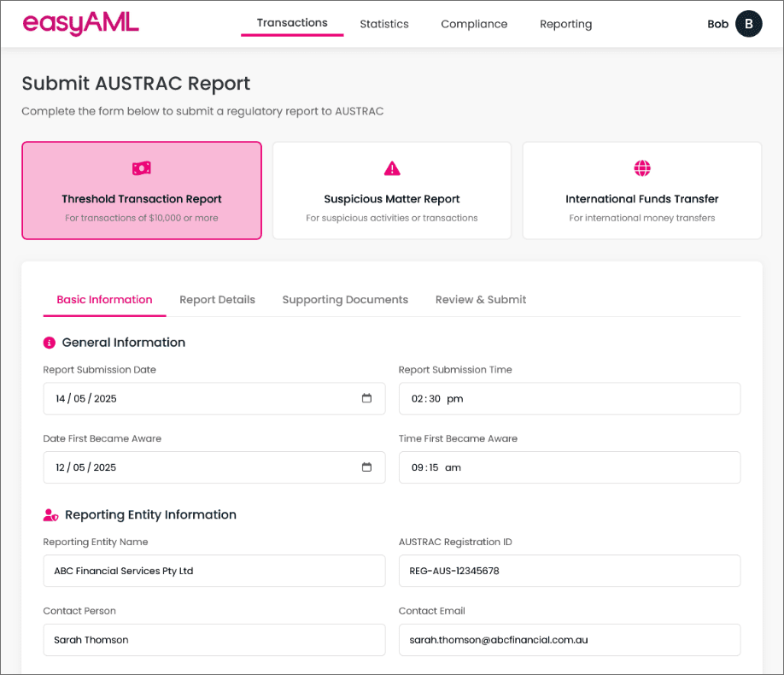The image size is (784, 675).
Task: Click the General Information heading text
Action: [124, 343]
